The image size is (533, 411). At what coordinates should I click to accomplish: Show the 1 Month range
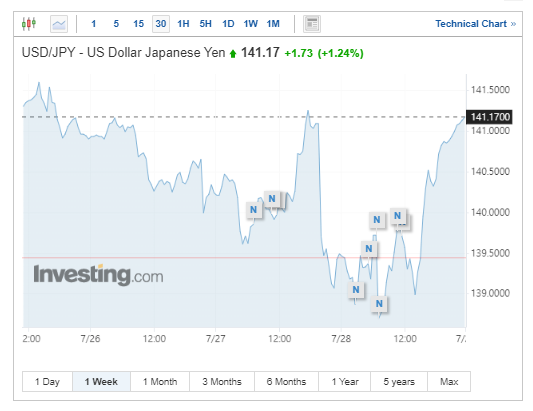(x=160, y=382)
